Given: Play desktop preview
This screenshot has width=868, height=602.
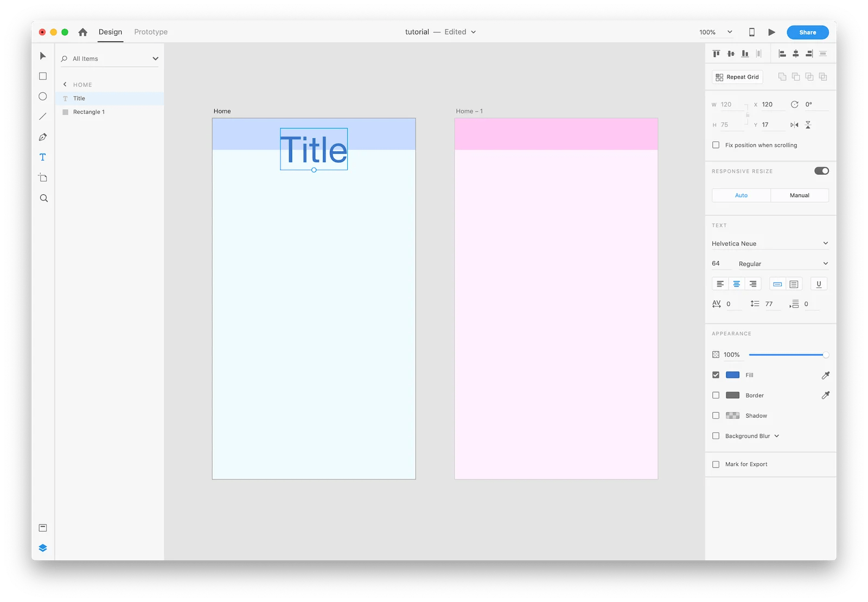Looking at the screenshot, I should tap(771, 32).
